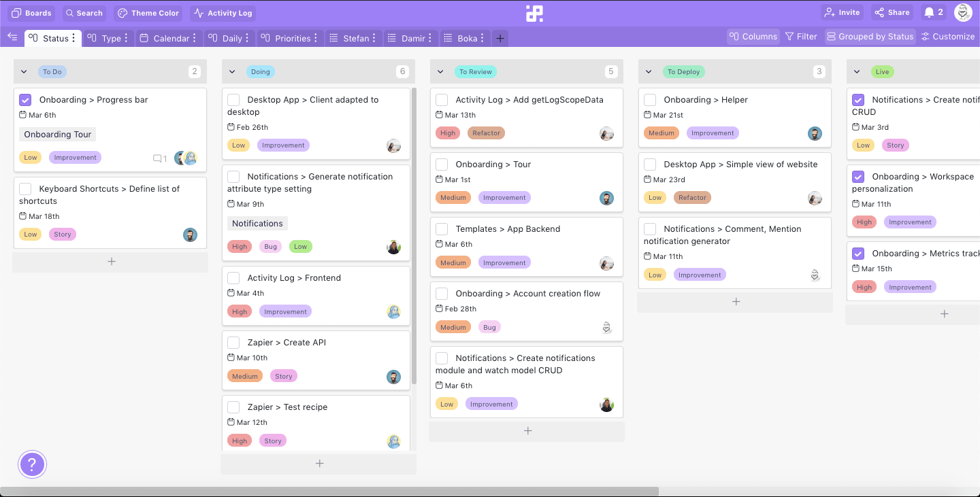Viewport: 980px width, 497px height.
Task: Open the Theme Color picker
Action: (148, 13)
